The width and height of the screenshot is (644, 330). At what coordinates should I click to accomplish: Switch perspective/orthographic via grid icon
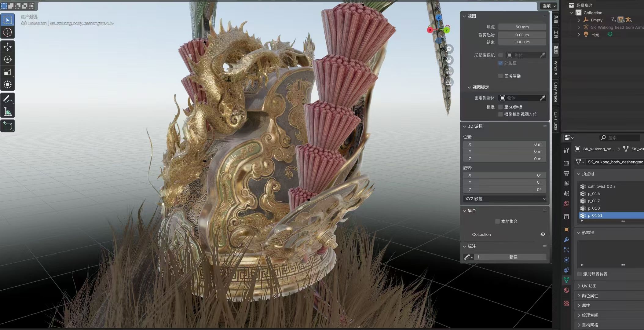pyautogui.click(x=449, y=82)
